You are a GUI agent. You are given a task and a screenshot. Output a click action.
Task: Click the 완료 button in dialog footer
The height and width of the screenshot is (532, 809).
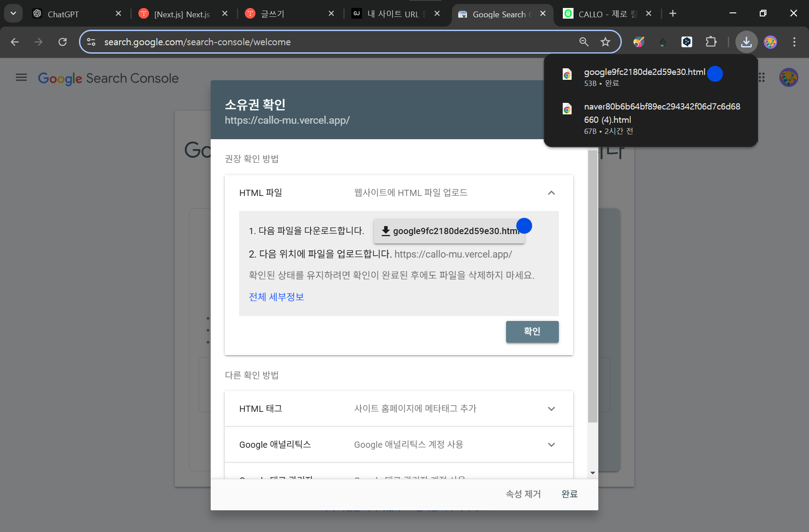point(569,494)
